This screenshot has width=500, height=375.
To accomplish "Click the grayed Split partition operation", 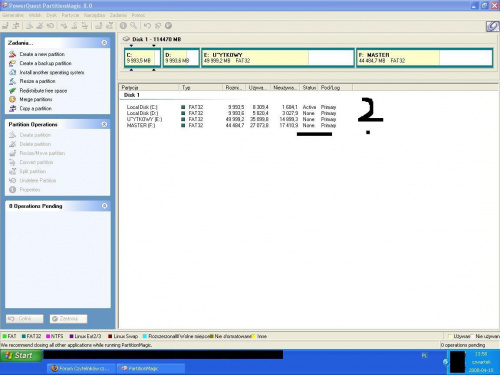I will pos(33,171).
